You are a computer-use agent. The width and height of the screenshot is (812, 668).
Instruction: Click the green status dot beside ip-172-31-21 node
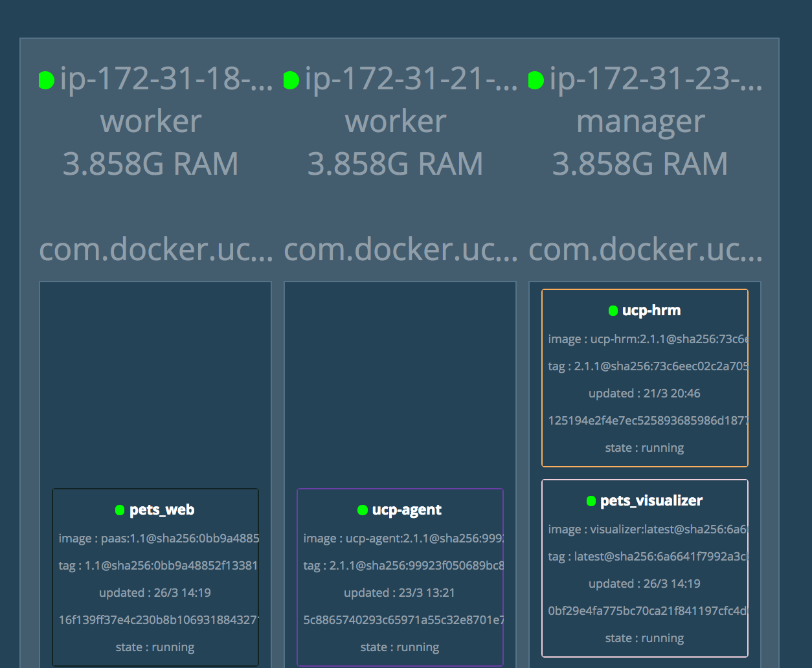tap(291, 80)
